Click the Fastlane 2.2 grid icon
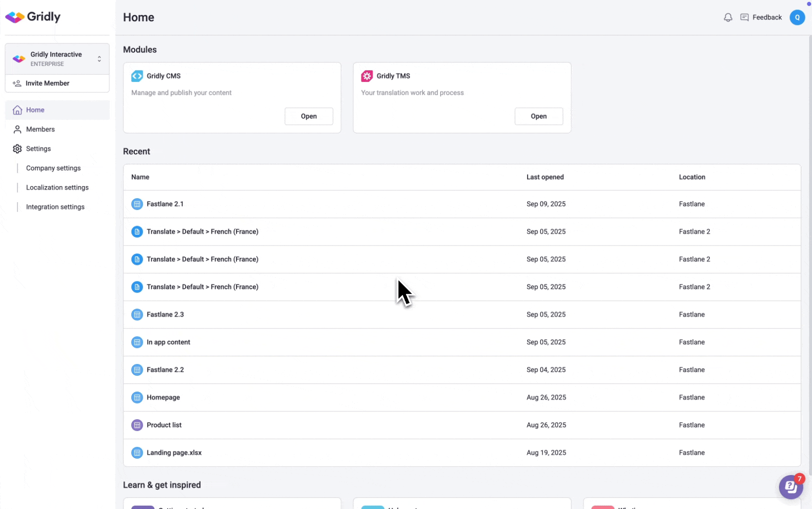Viewport: 812px width, 509px height. (137, 370)
